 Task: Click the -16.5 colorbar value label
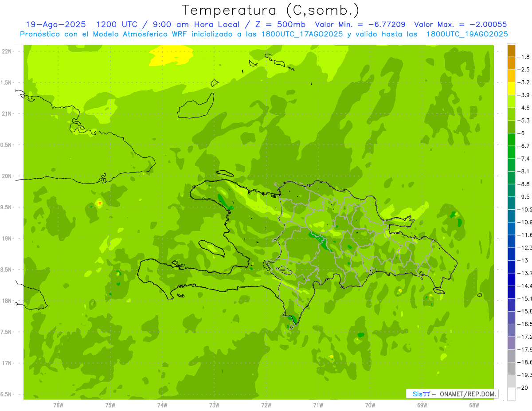click(525, 324)
